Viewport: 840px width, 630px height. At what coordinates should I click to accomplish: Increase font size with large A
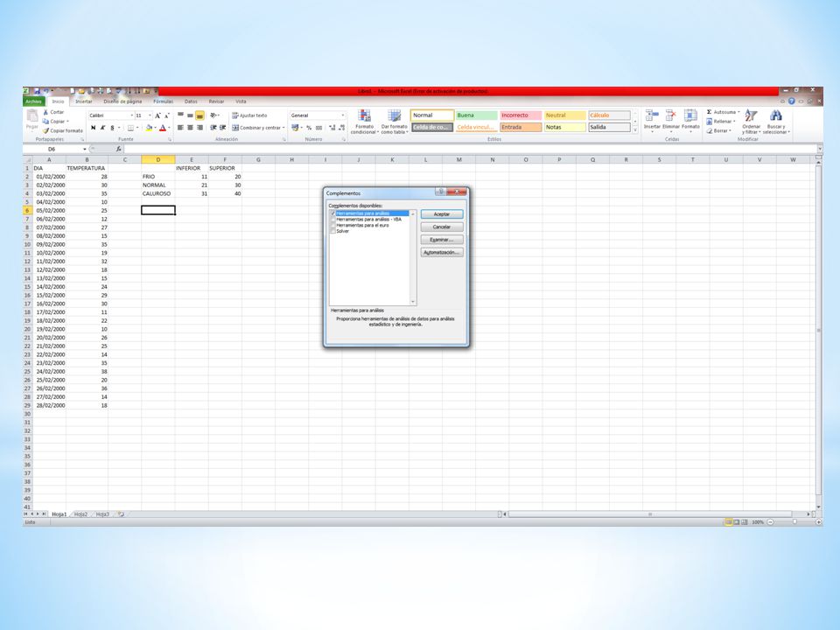[157, 115]
